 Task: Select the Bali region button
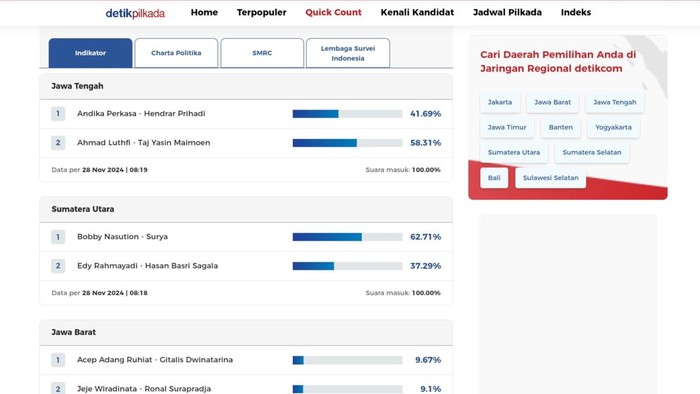point(494,178)
